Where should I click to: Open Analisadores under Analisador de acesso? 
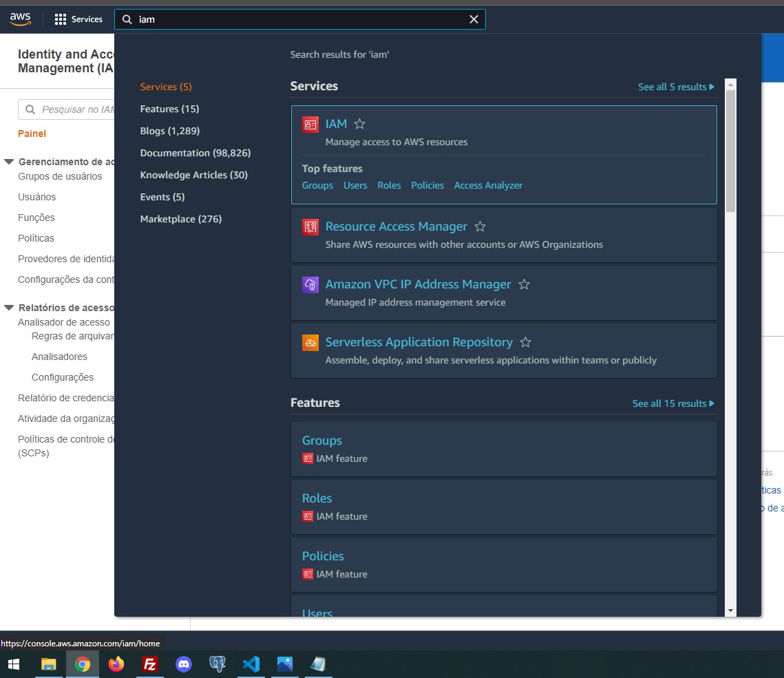pyautogui.click(x=59, y=357)
